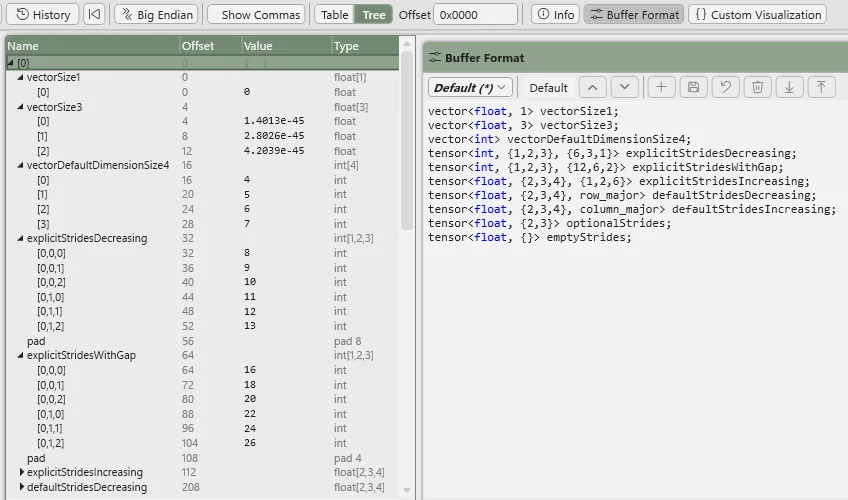Switch to Table view
The width and height of the screenshot is (848, 500).
point(335,15)
